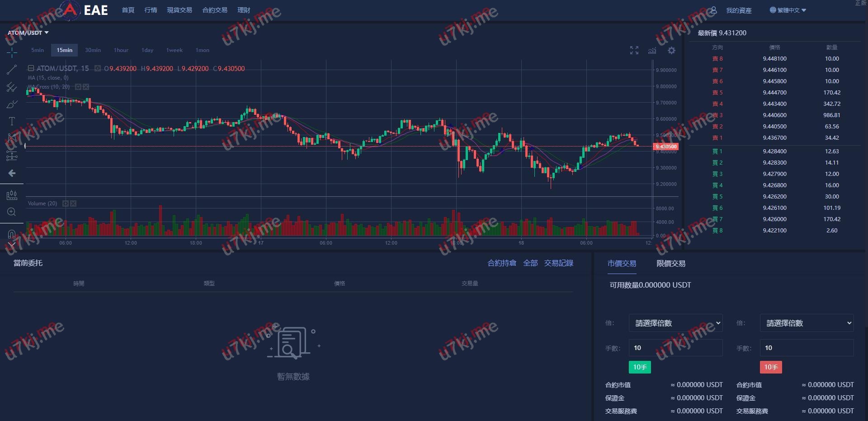The image size is (868, 421).
Task: Open 合約交易 in the top menu
Action: (x=215, y=10)
